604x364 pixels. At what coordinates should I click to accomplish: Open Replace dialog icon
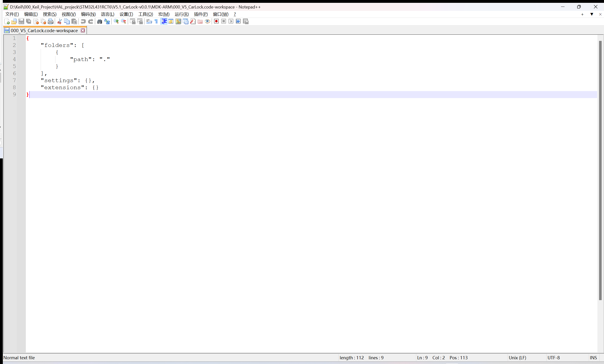pos(107,22)
